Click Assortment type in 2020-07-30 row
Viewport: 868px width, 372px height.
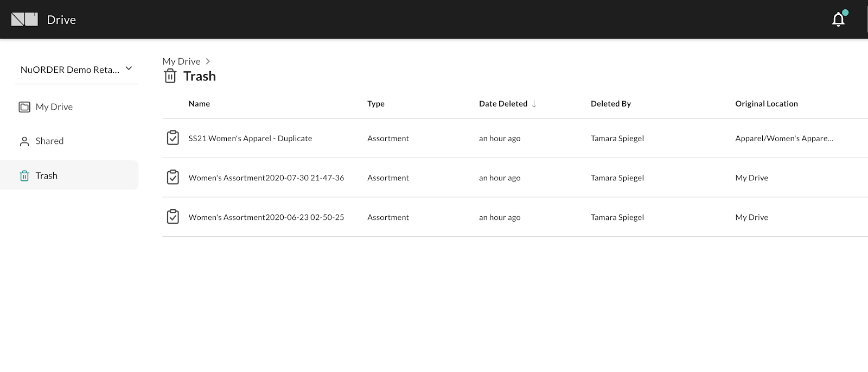[x=388, y=178]
